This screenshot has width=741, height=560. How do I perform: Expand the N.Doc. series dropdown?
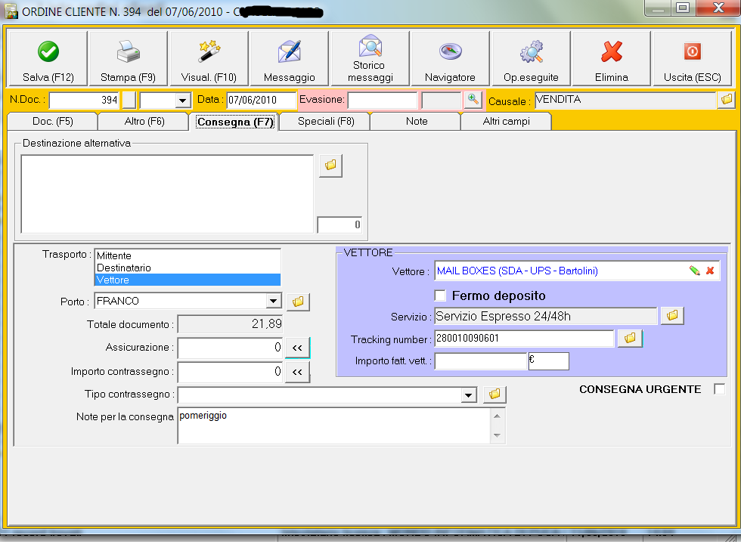tap(182, 100)
